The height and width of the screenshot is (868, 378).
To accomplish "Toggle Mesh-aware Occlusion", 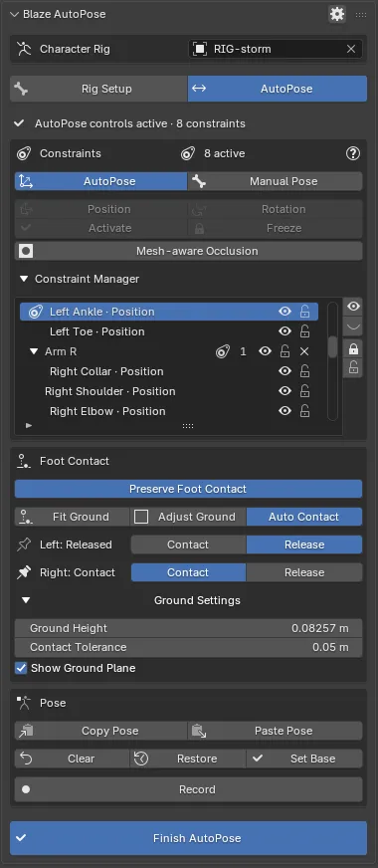I will coord(189,251).
